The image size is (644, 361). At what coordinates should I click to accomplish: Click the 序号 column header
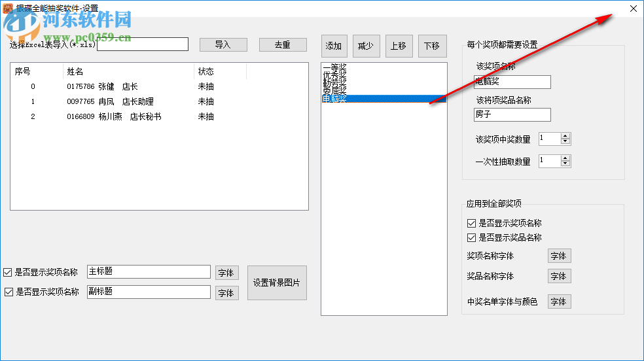[x=37, y=71]
